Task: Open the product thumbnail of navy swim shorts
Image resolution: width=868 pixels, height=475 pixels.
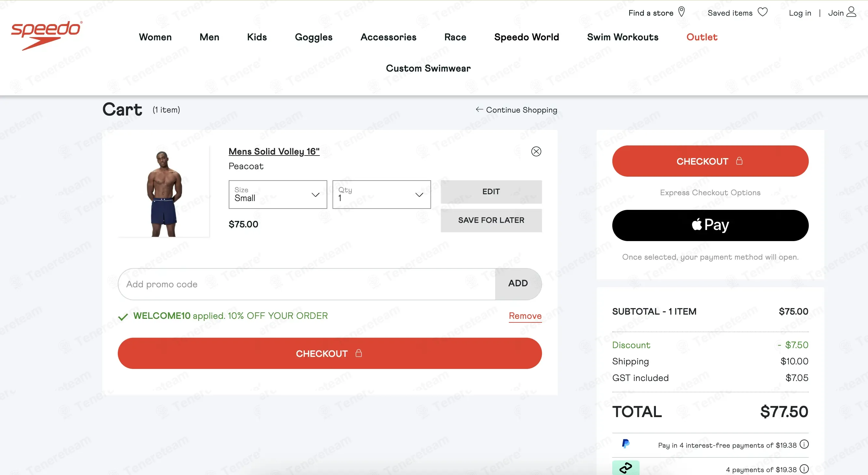Action: 164,191
